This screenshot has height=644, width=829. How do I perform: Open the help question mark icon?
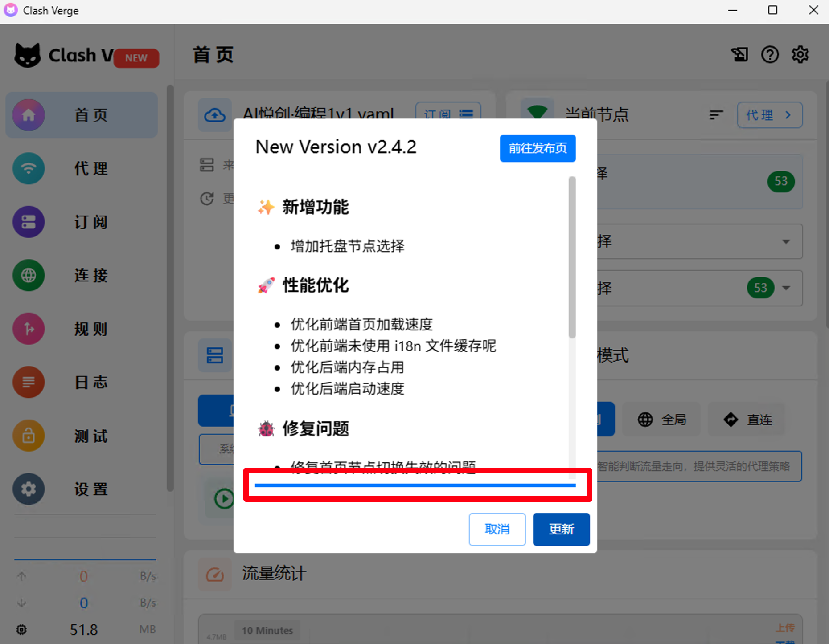[x=770, y=55]
